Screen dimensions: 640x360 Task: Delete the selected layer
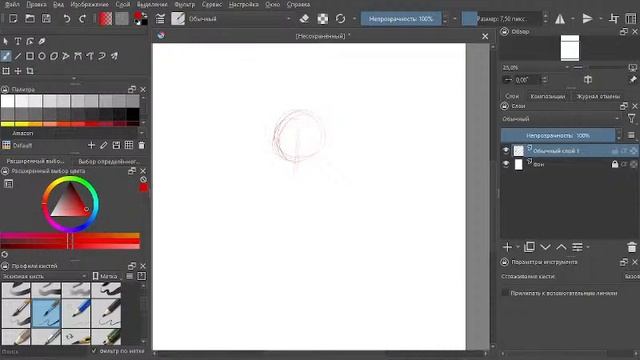click(x=632, y=247)
